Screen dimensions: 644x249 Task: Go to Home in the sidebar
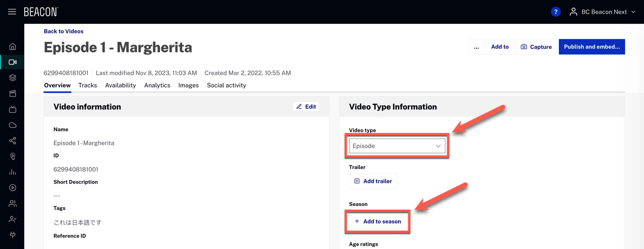[x=13, y=47]
